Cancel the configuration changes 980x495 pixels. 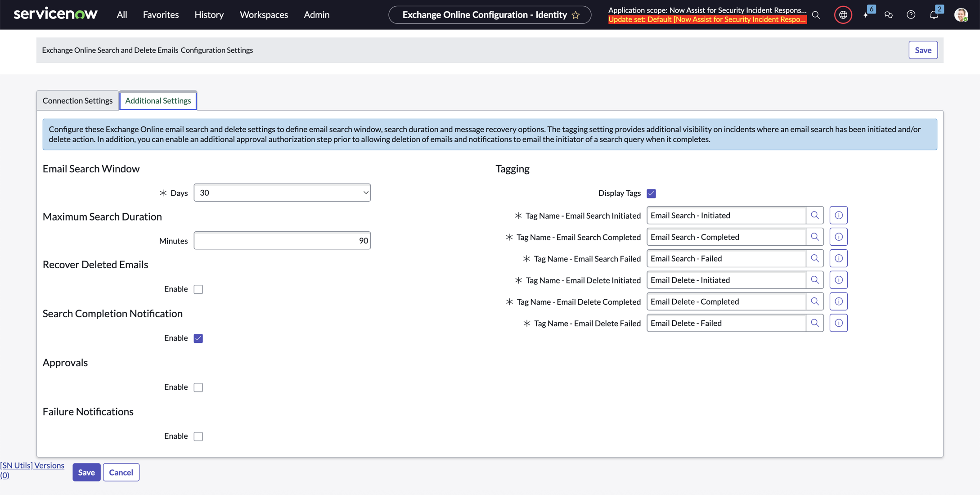pyautogui.click(x=121, y=472)
